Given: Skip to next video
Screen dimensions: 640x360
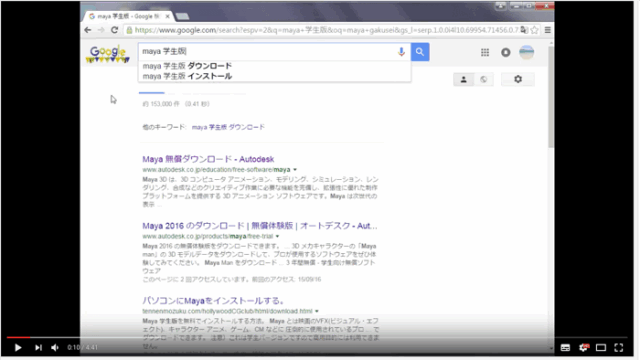Looking at the screenshot, I should coord(38,347).
